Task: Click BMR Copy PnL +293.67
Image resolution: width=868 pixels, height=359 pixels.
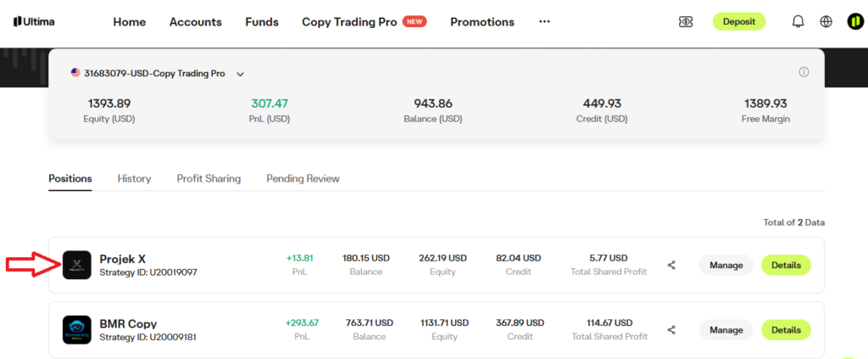Action: [302, 323]
